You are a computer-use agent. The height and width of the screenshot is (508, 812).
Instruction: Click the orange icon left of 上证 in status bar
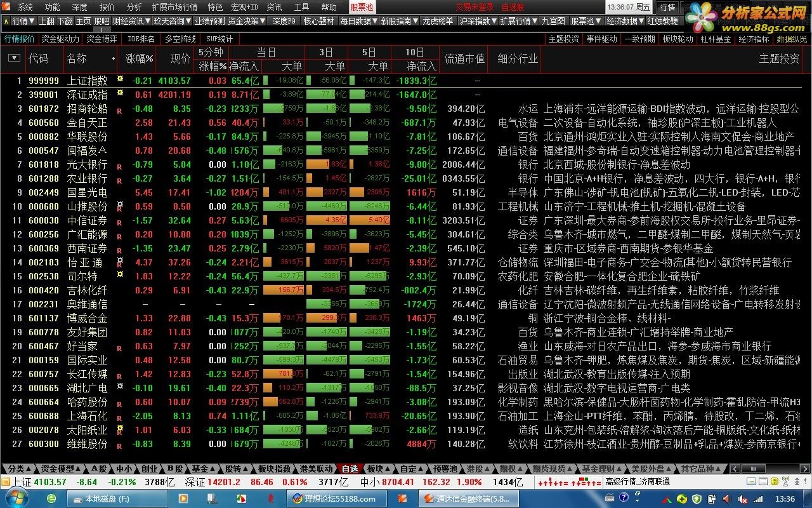(x=5, y=482)
